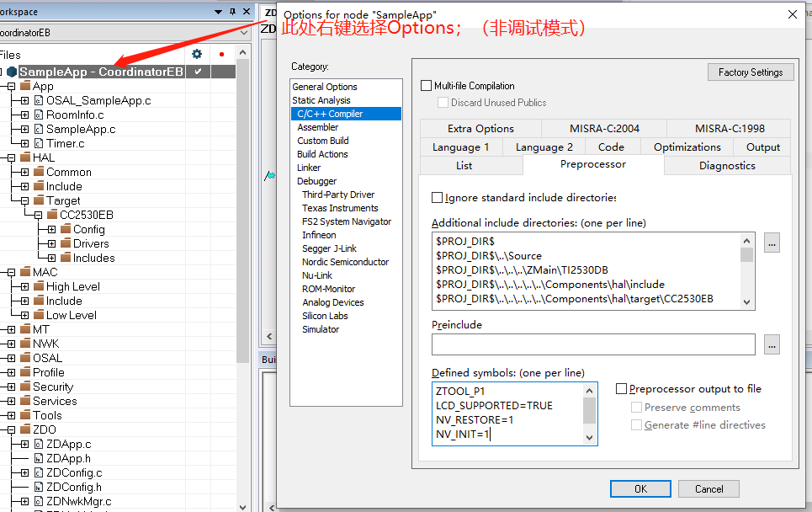Click the RoomInfo.c file icon

click(39, 115)
